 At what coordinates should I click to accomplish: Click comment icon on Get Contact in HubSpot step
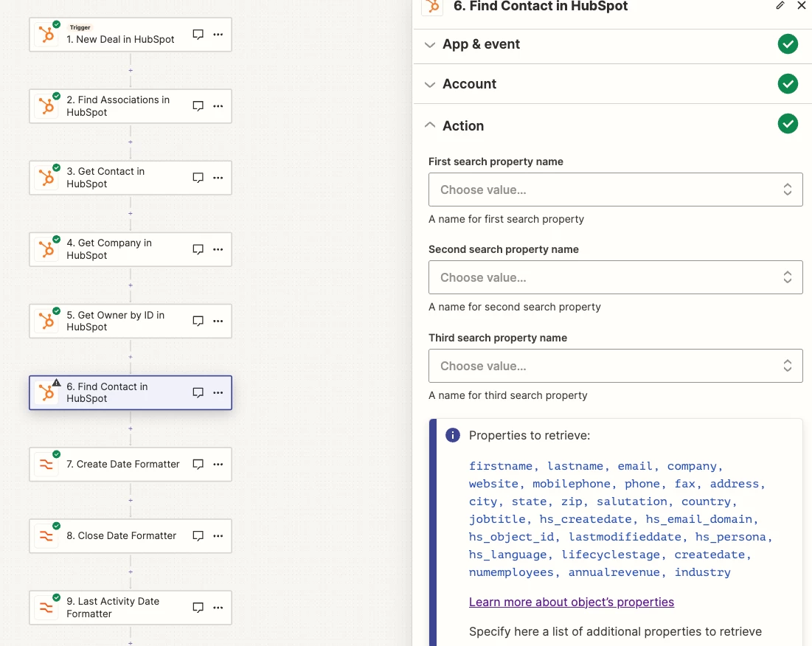click(x=198, y=178)
